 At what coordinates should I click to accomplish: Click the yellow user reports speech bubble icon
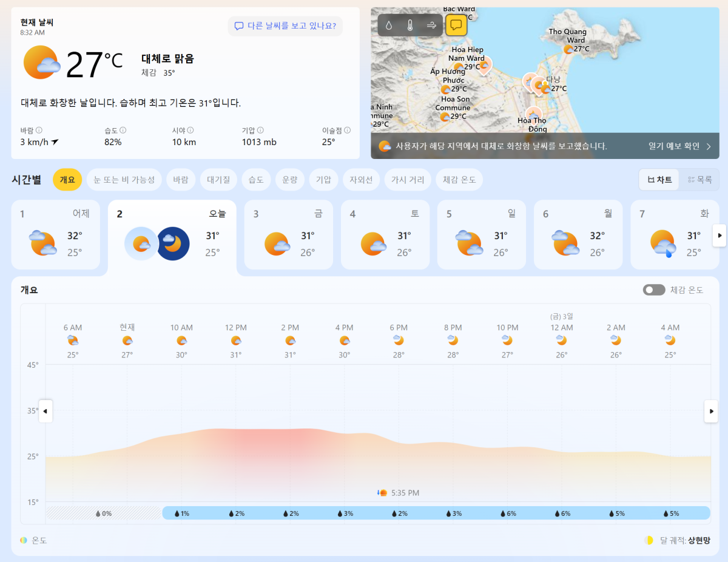(x=456, y=25)
